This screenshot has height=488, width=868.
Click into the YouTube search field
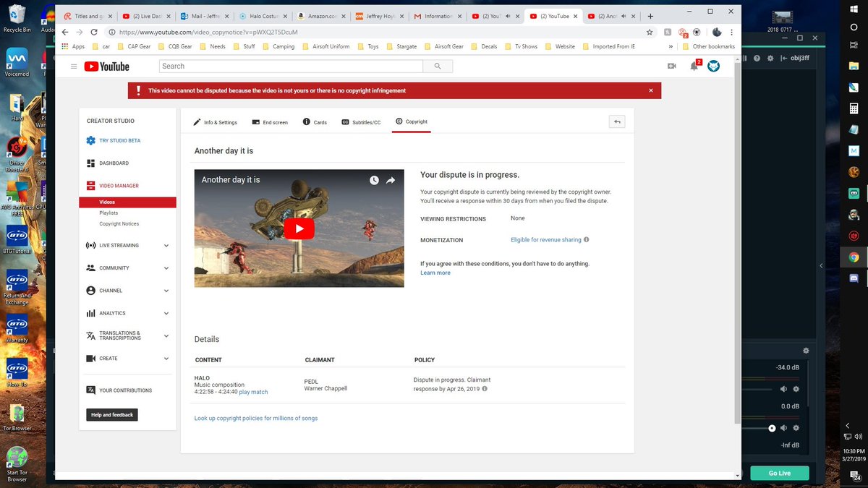pyautogui.click(x=291, y=66)
